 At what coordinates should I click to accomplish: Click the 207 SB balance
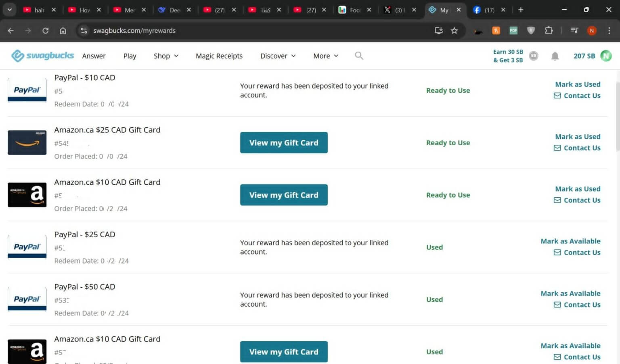click(584, 56)
